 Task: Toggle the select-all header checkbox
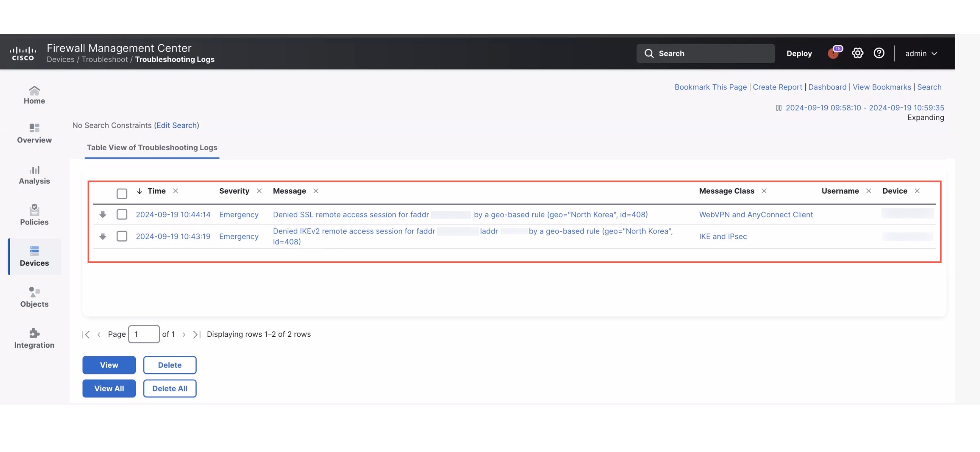click(122, 194)
